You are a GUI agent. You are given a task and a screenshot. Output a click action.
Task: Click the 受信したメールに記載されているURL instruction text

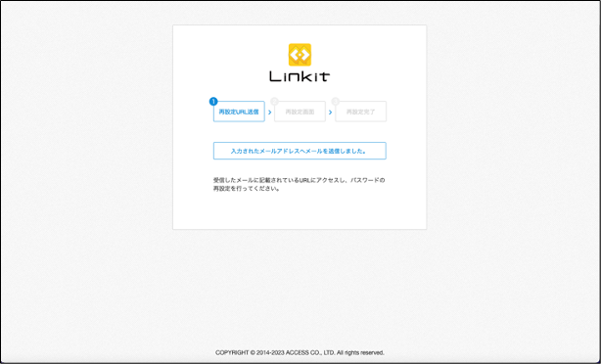[299, 184]
